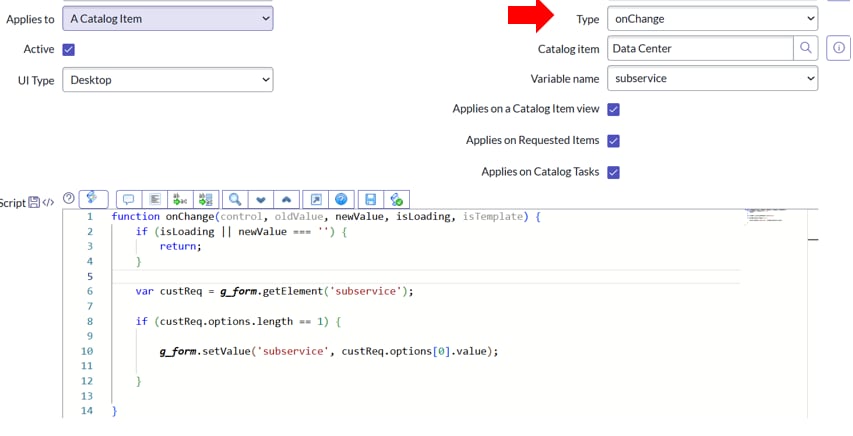Click the script field save icon next to Script label
Image resolution: width=853 pixels, height=436 pixels.
click(34, 202)
